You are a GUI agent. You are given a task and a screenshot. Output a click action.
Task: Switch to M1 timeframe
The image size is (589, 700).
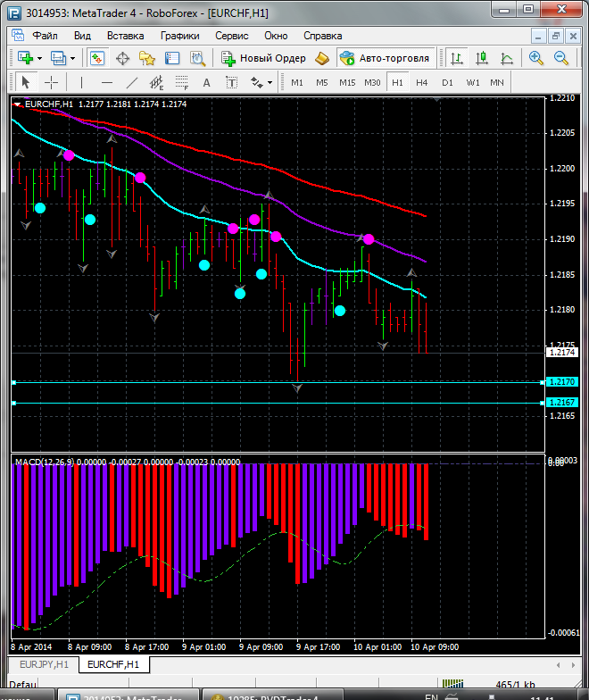click(x=297, y=82)
